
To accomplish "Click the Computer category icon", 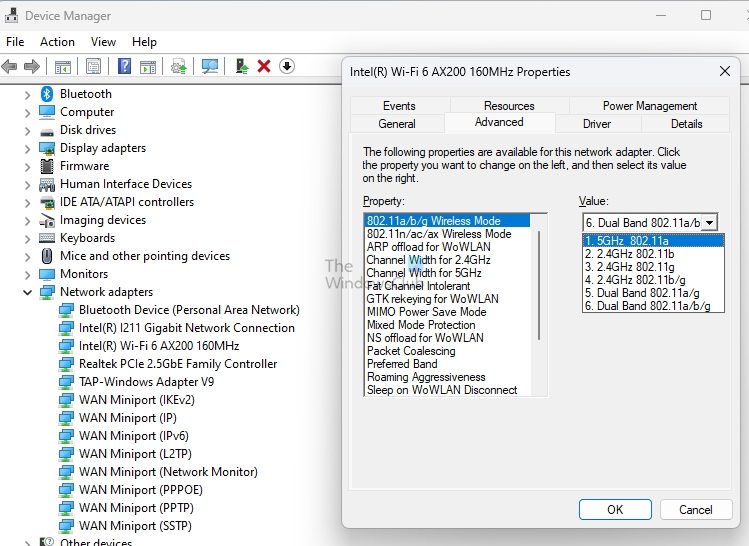I will coord(47,112).
